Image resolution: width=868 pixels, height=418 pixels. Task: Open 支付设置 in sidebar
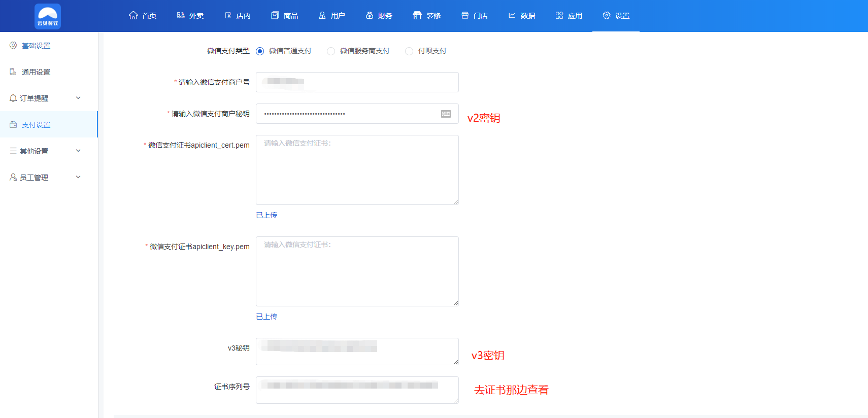pos(49,124)
